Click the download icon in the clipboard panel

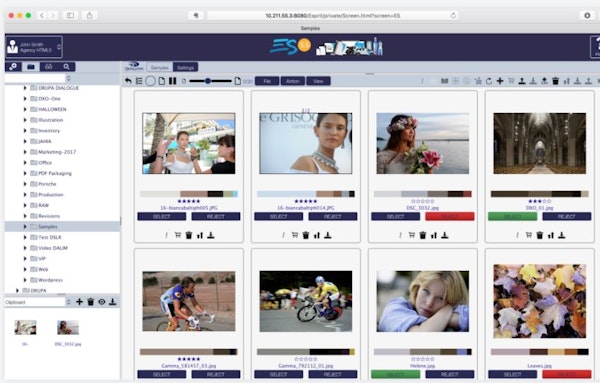[x=112, y=302]
